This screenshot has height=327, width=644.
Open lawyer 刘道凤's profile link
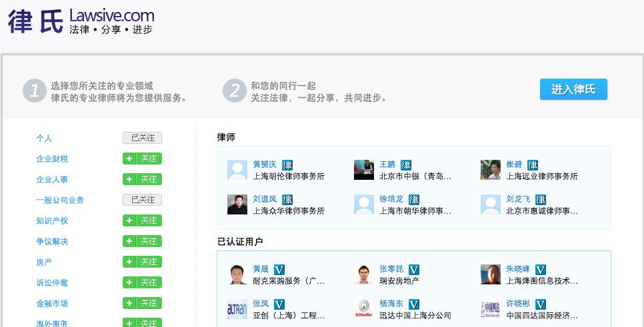(x=265, y=199)
